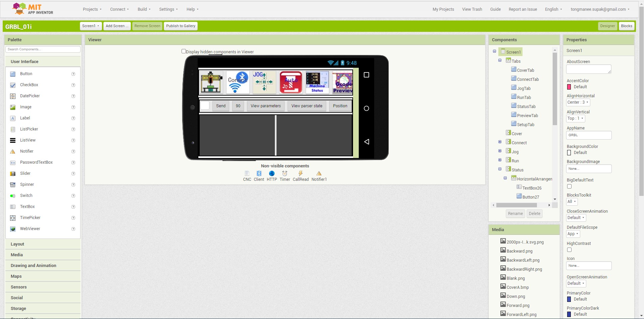Enable the HighContrast checkbox
Viewport: 644px width, 319px height.
pyautogui.click(x=569, y=250)
